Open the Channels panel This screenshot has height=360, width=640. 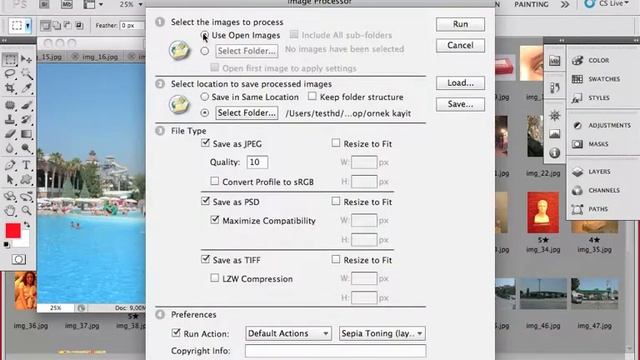[604, 191]
